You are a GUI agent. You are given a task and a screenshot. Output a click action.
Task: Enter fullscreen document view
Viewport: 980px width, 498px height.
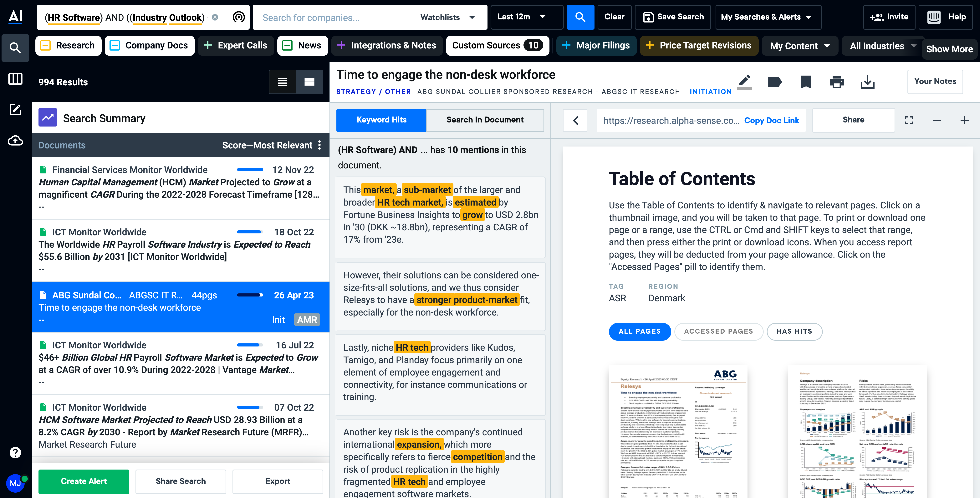tap(909, 121)
